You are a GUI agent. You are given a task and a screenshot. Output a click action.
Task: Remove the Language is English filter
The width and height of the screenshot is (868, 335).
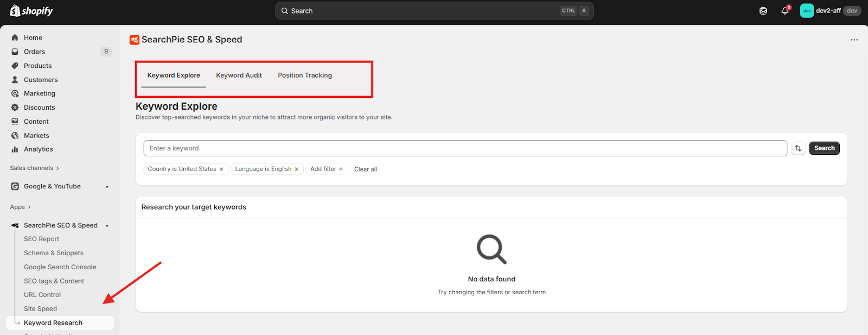coord(297,169)
